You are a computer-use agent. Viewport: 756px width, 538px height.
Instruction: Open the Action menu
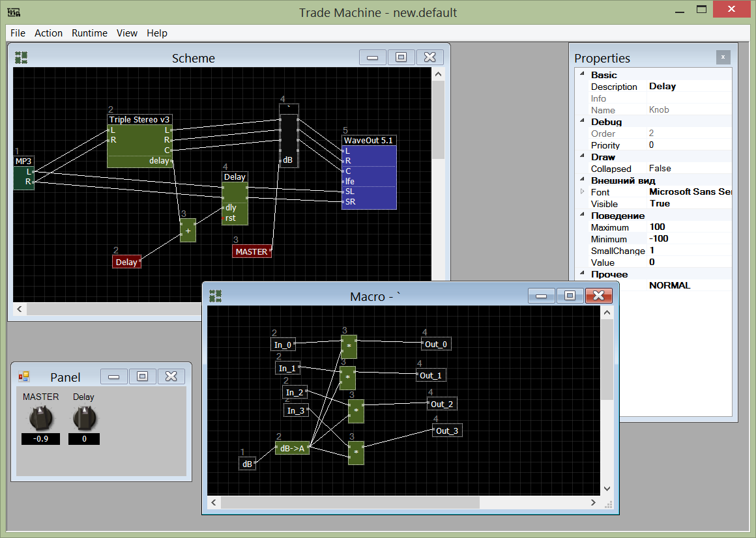[48, 33]
